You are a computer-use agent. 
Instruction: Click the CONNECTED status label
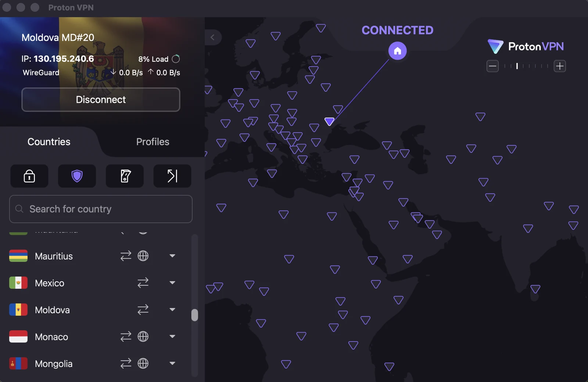398,30
